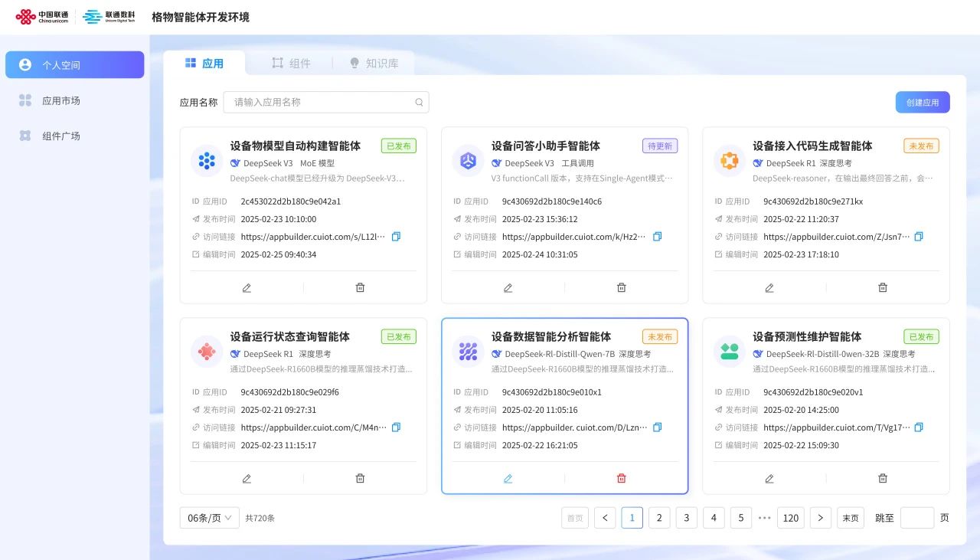Screen dimensions: 980x560
Task: Edit the 设备预测性维护智能体 app with pencil icon
Action: click(x=769, y=478)
